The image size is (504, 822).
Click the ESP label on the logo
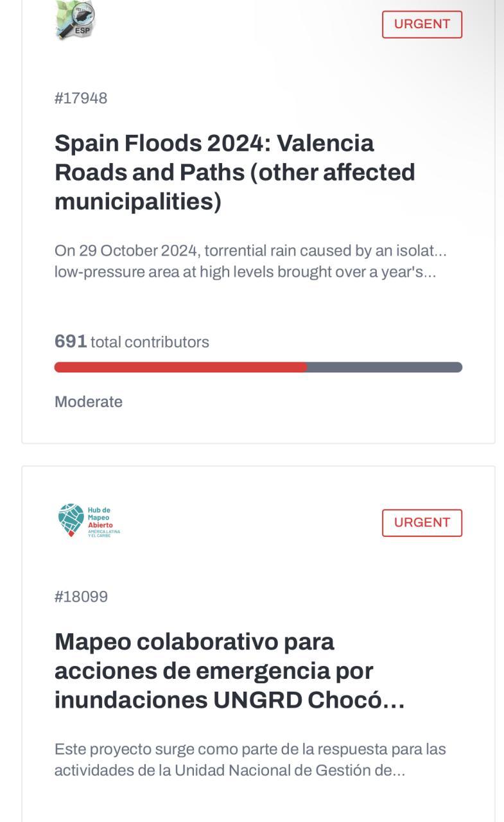[x=82, y=31]
